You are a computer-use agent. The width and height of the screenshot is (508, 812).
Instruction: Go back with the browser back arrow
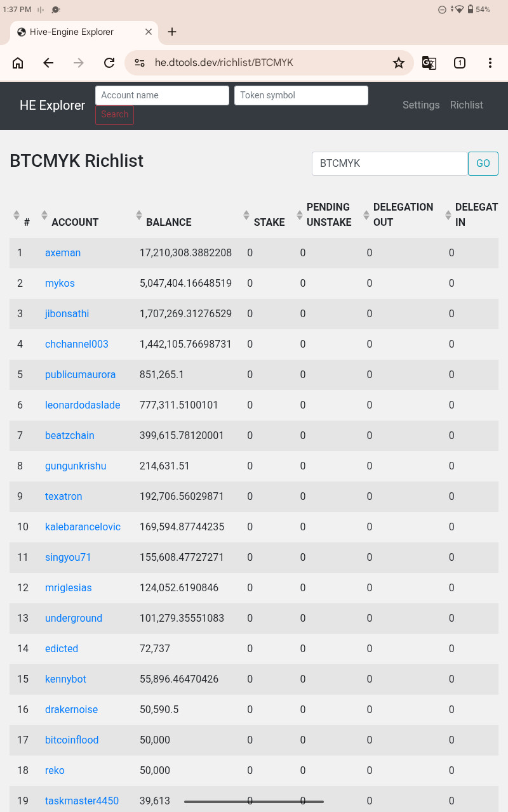(x=48, y=63)
